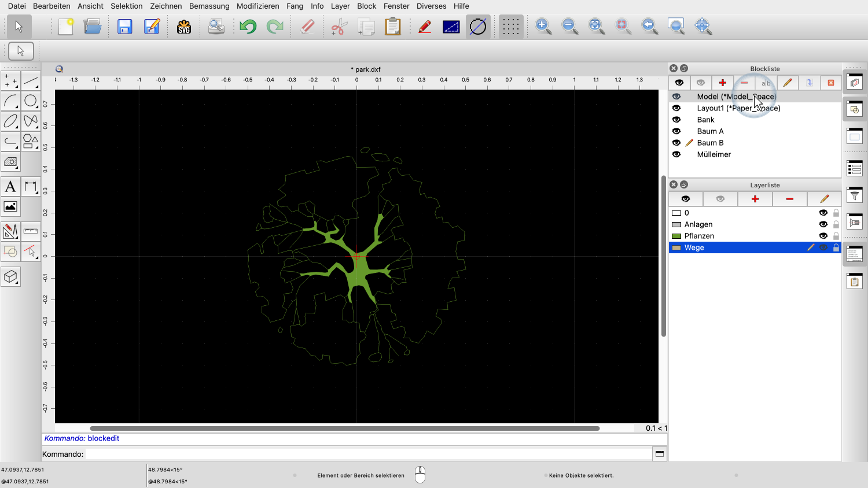Expand the command line history button
The height and width of the screenshot is (488, 868).
pos(659,454)
